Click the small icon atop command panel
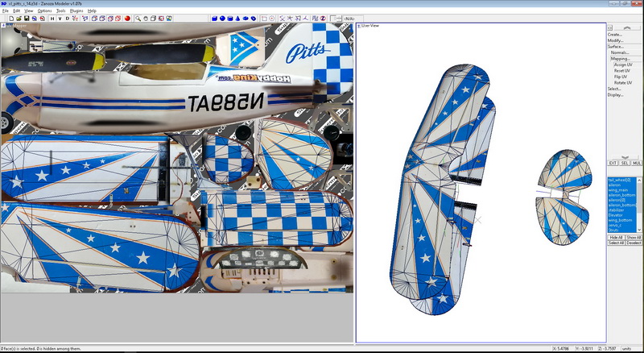 [x=610, y=27]
